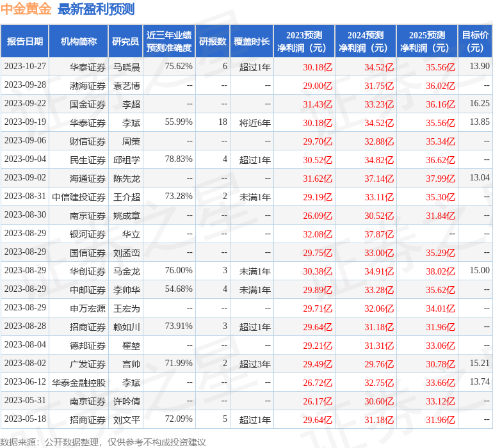Click institution 民生证券
Viewport: 493px width, 448px height.
88,160
